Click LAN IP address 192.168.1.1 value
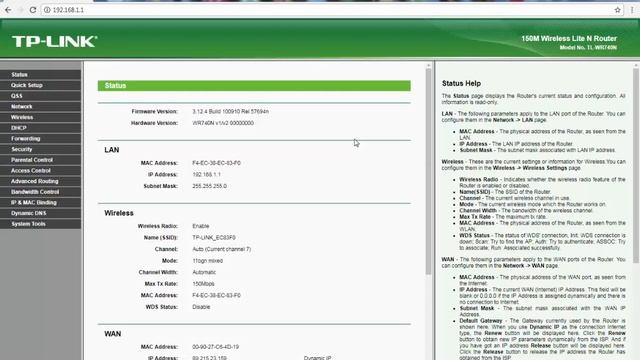This screenshot has width=640, height=360. (x=206, y=174)
